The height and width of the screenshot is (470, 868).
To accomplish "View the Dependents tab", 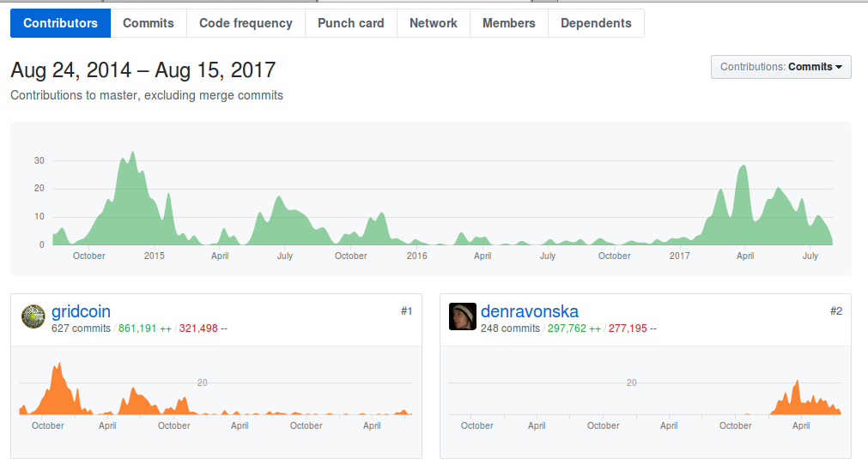I will tap(596, 23).
